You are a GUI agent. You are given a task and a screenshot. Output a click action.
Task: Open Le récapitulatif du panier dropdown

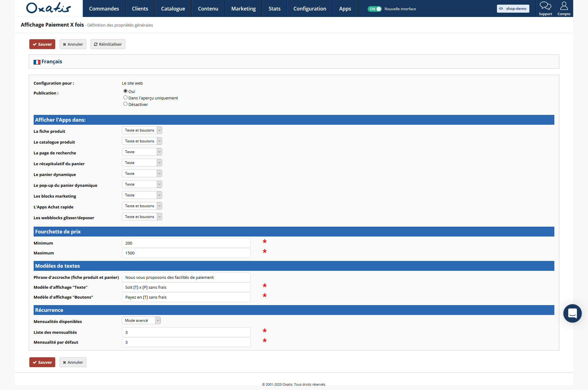(x=142, y=163)
